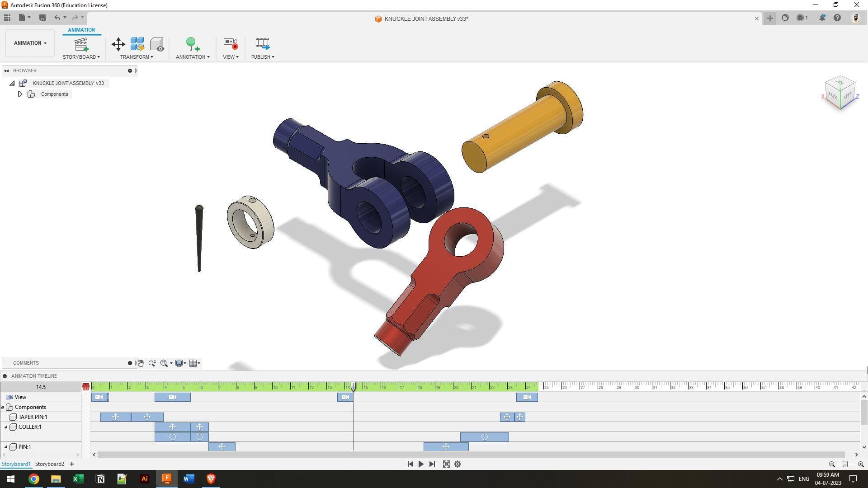Zoom out the animation timeline
This screenshot has height=488, width=868.
(832, 464)
